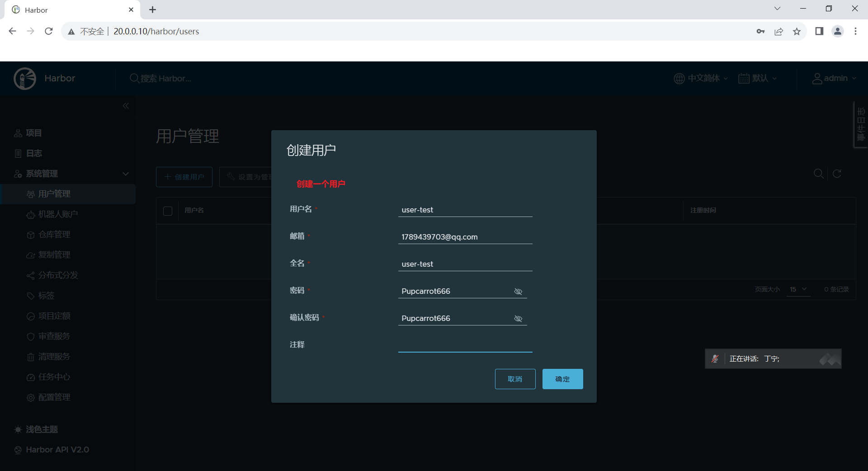
Task: Click the browser profile avatar icon
Action: tap(838, 31)
